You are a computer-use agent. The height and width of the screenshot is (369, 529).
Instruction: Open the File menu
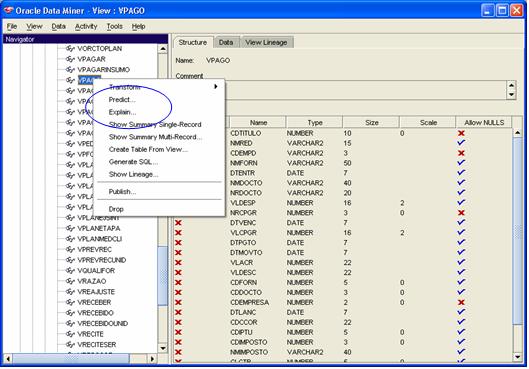(x=12, y=26)
